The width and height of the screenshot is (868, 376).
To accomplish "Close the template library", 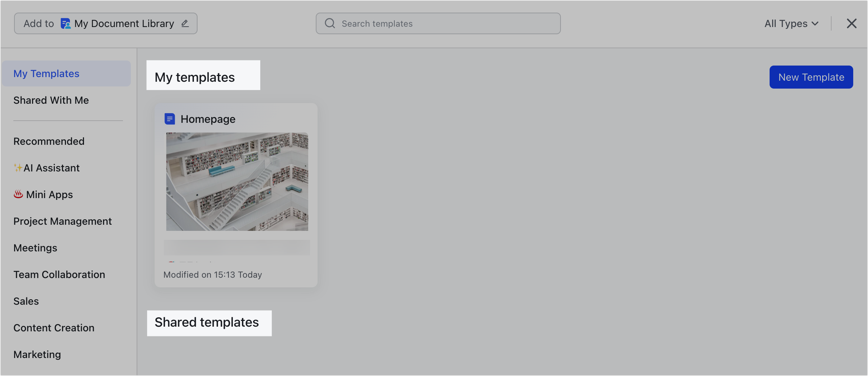I will pyautogui.click(x=851, y=23).
